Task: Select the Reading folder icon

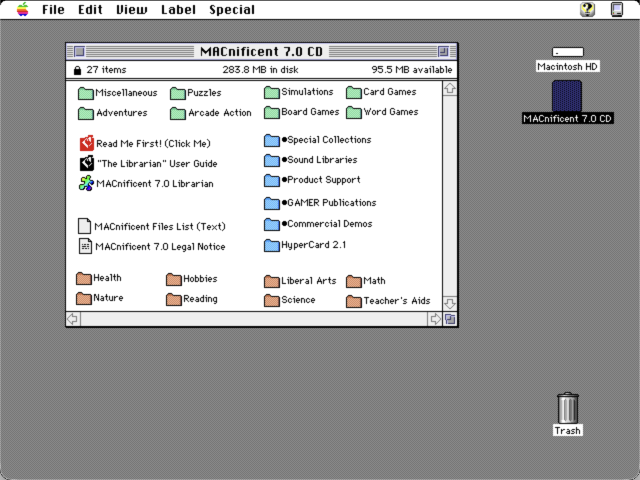Action: (173, 300)
